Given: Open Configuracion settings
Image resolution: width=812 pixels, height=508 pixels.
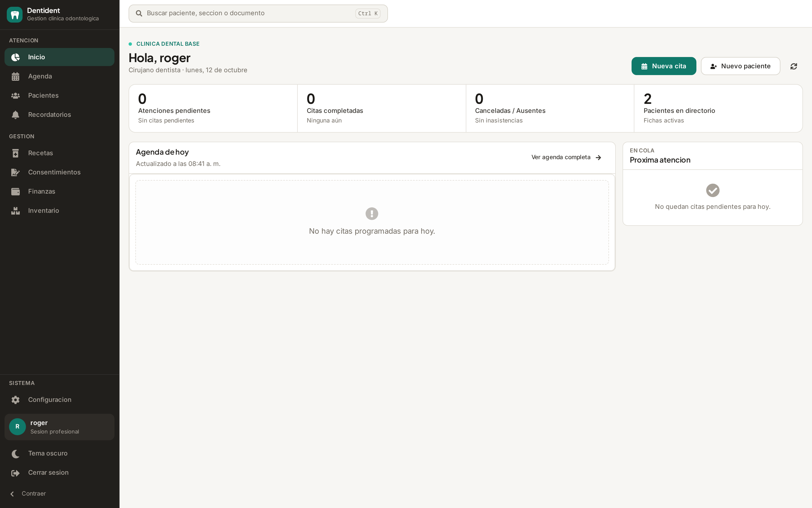Looking at the screenshot, I should 59,400.
